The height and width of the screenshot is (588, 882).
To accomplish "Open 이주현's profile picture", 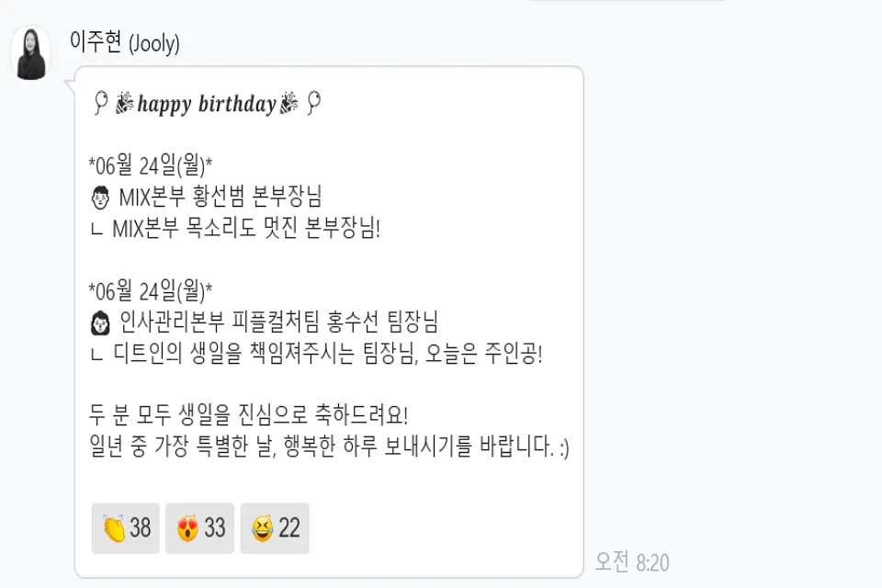I will [x=31, y=53].
